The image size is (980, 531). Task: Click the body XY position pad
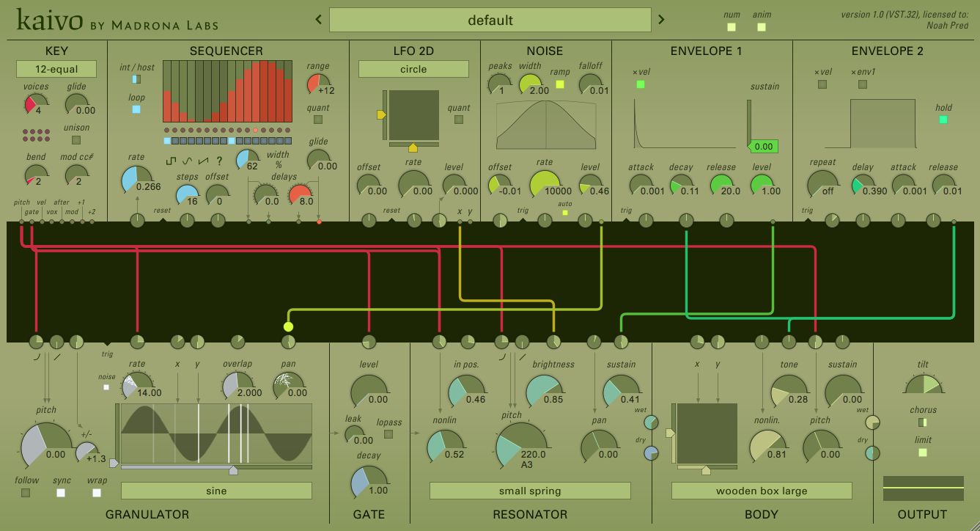[707, 433]
